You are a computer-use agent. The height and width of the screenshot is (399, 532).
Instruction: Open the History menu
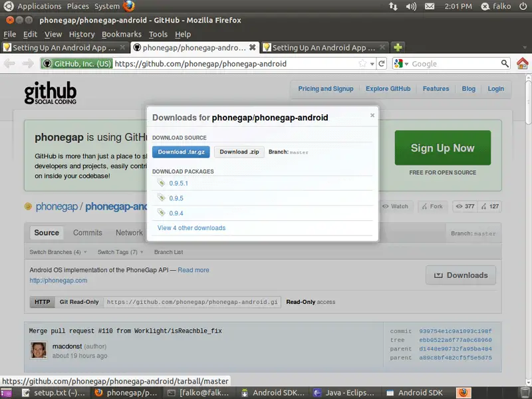tap(82, 35)
